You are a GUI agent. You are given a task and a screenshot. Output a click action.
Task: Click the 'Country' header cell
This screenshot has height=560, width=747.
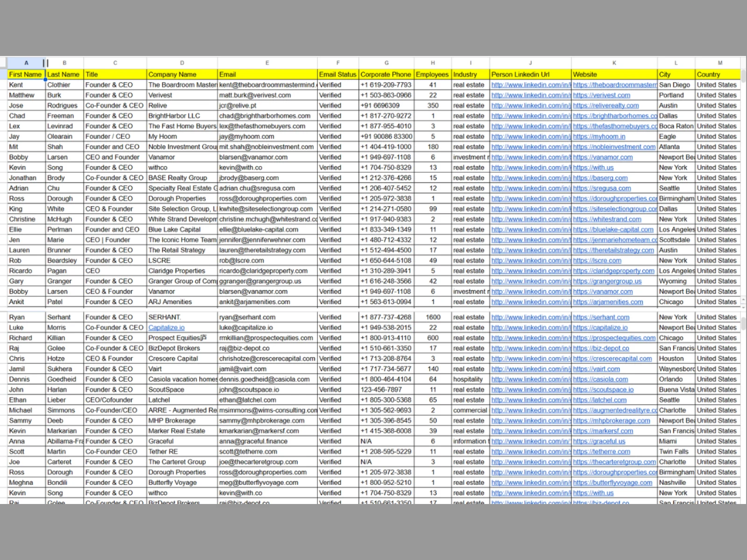[x=718, y=74]
